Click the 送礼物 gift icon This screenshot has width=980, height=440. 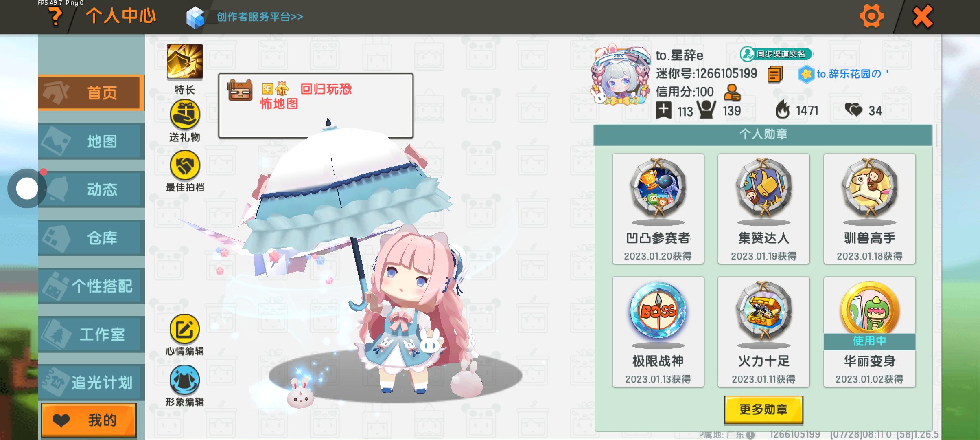point(185,115)
